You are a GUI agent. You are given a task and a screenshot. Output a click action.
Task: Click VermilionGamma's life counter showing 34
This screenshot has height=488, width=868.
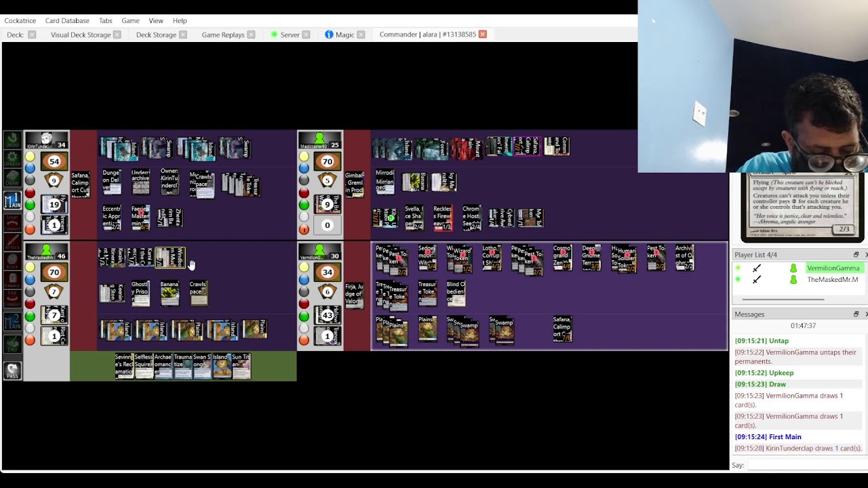click(328, 272)
